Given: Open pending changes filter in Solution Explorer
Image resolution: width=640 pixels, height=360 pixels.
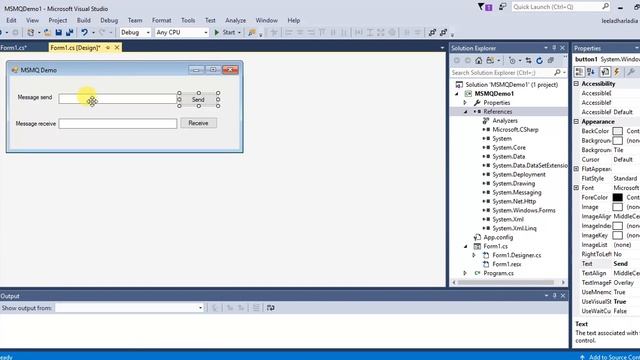Looking at the screenshot, I should (x=512, y=60).
